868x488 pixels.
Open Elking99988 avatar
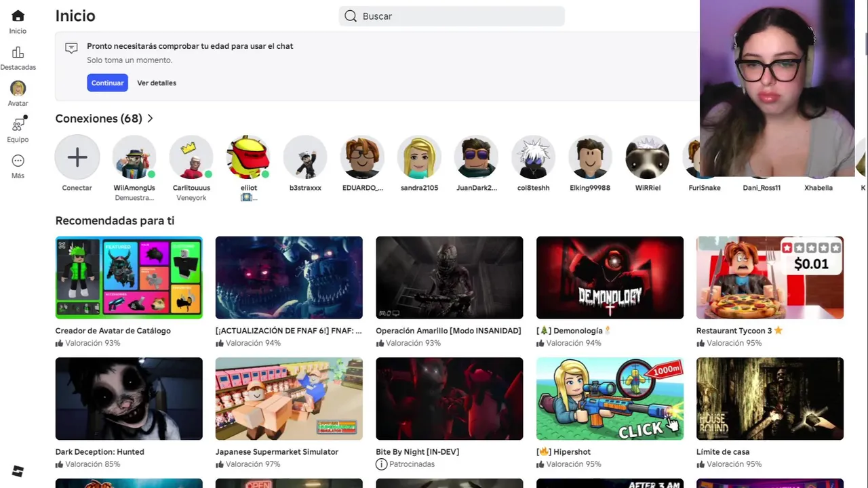pos(590,157)
